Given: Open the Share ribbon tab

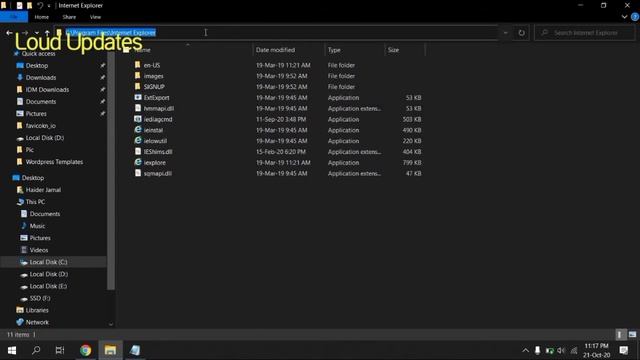Looking at the screenshot, I should coord(69,17).
